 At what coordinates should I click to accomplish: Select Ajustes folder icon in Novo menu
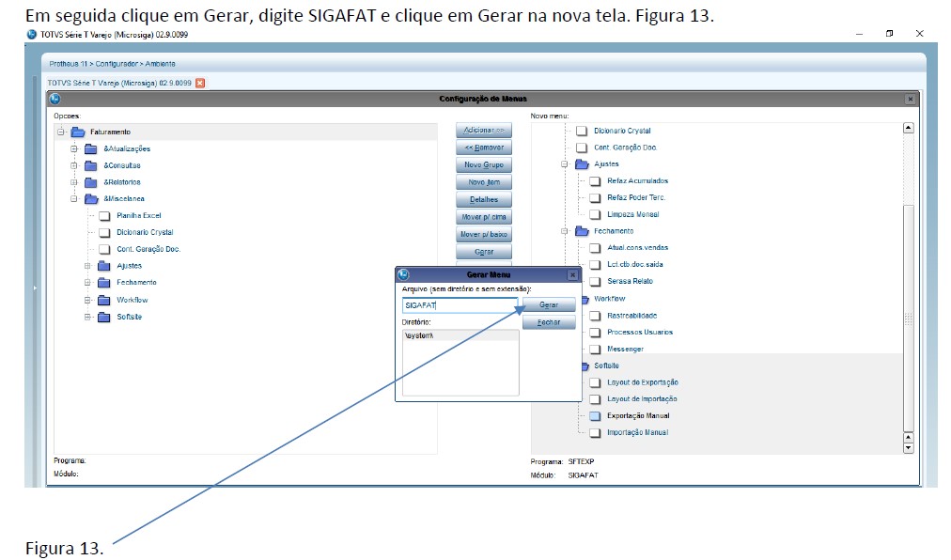tap(582, 163)
